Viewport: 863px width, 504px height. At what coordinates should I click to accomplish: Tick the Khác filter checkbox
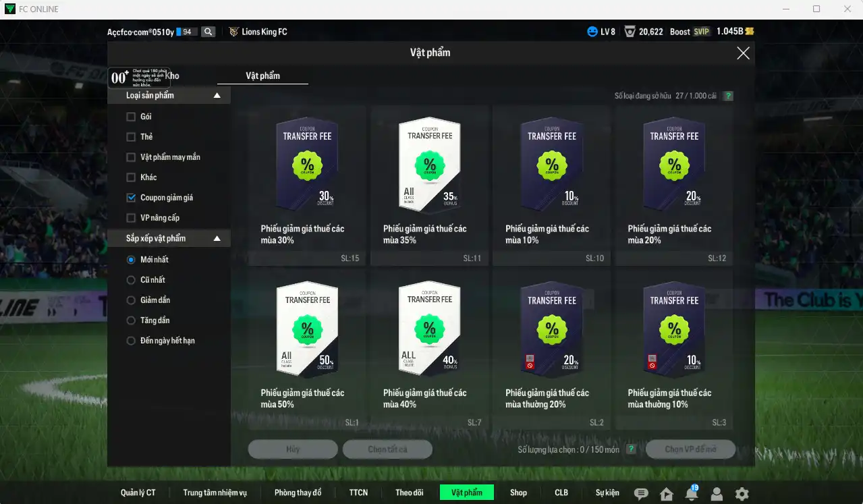click(131, 177)
